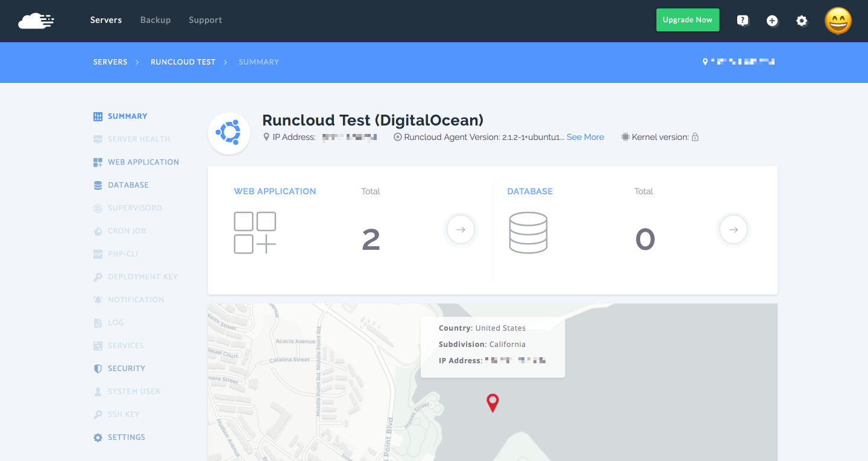868x461 pixels.
Task: Click location pin icon in blue breadcrumb bar
Action: point(705,62)
